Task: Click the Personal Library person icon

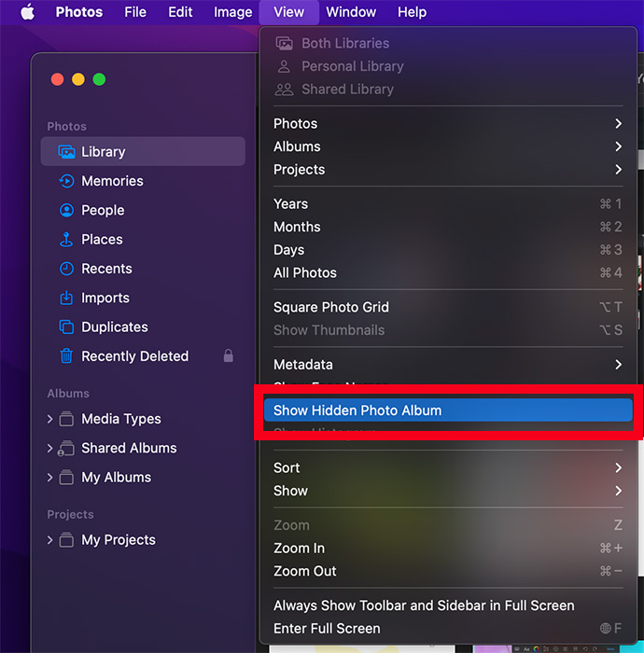Action: pos(284,66)
